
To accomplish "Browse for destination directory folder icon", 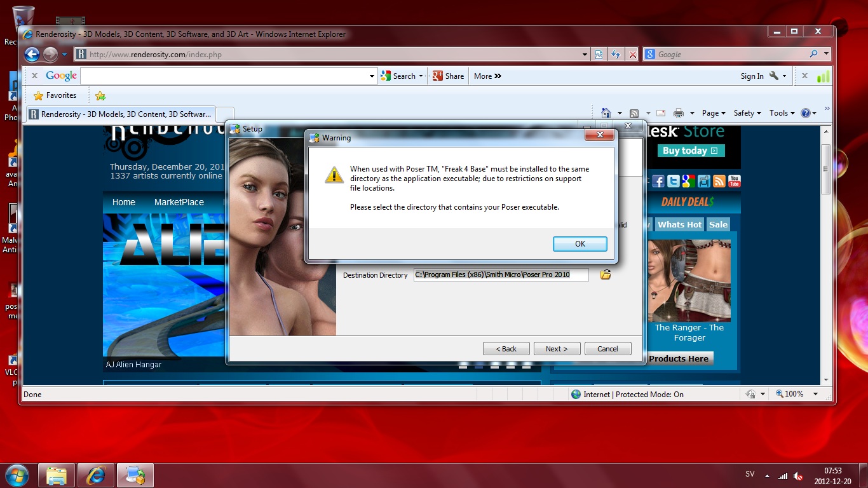I will click(606, 274).
